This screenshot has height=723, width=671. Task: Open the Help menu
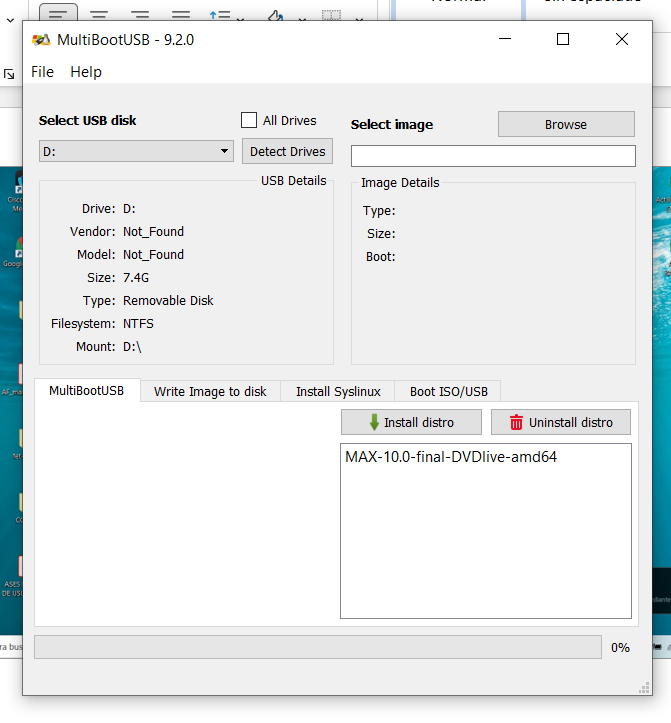[86, 72]
